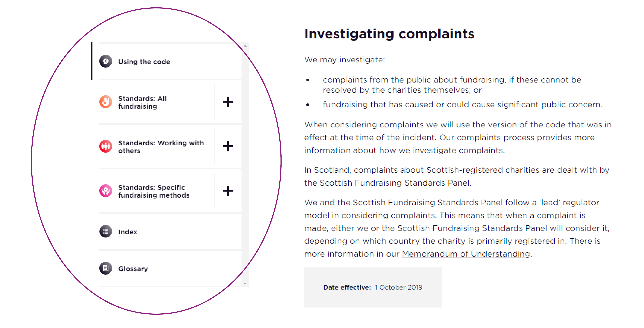Click the sidebar scrollbar down arrow

(245, 283)
